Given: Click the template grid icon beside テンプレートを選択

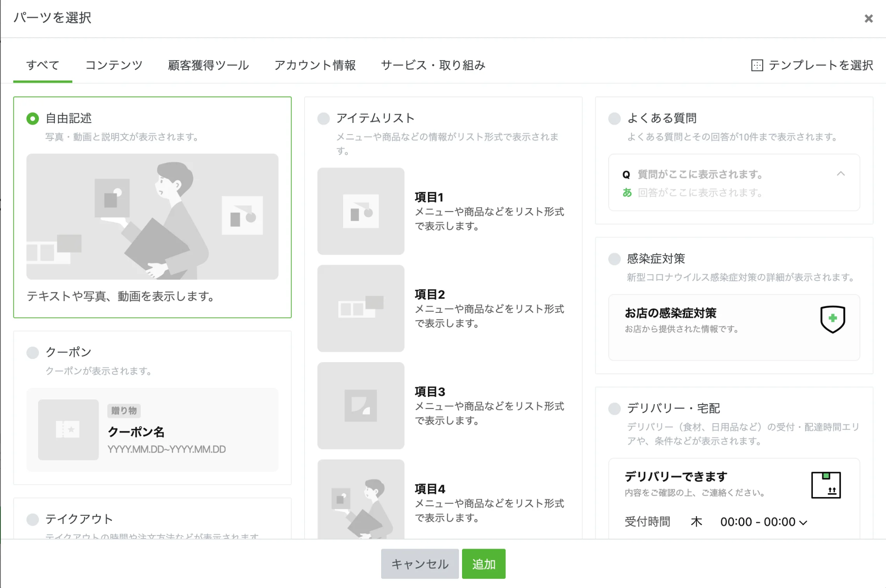Looking at the screenshot, I should pyautogui.click(x=757, y=65).
